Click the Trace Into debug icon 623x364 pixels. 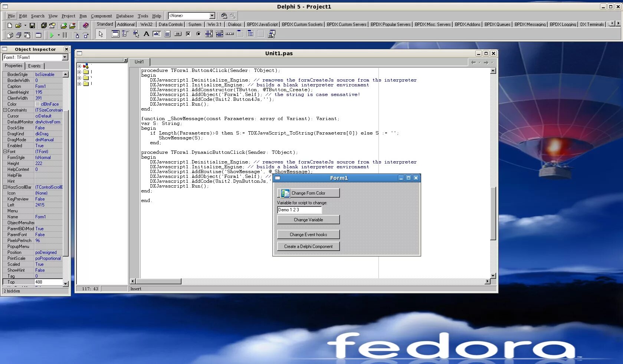pos(77,35)
